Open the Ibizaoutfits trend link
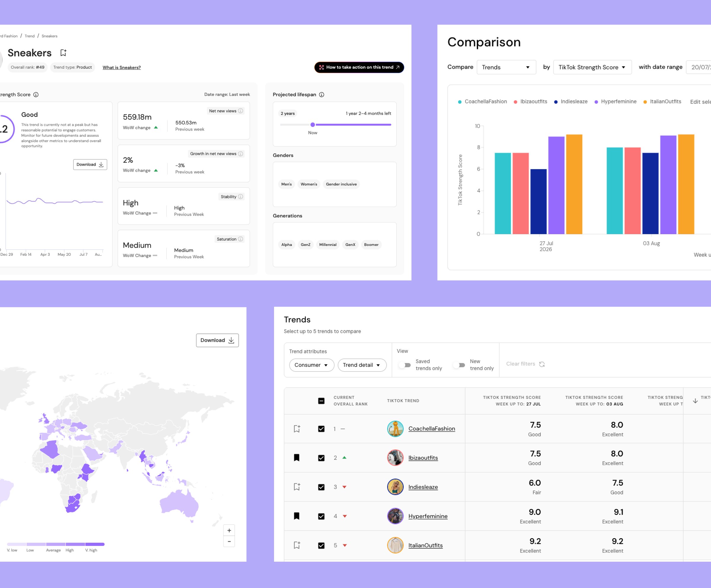711x588 pixels. point(423,458)
